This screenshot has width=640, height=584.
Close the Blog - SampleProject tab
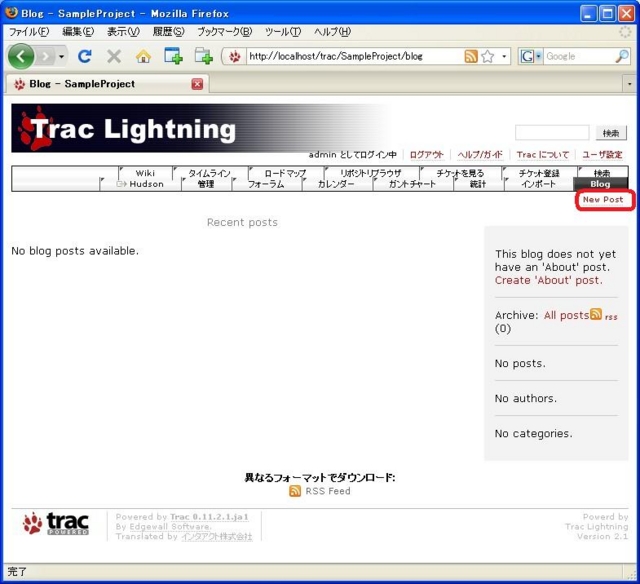click(x=197, y=84)
